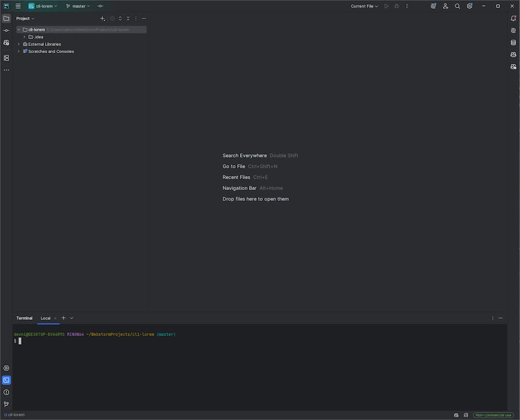
Task: Click the Search Everywhere magnifier icon
Action: [x=457, y=6]
